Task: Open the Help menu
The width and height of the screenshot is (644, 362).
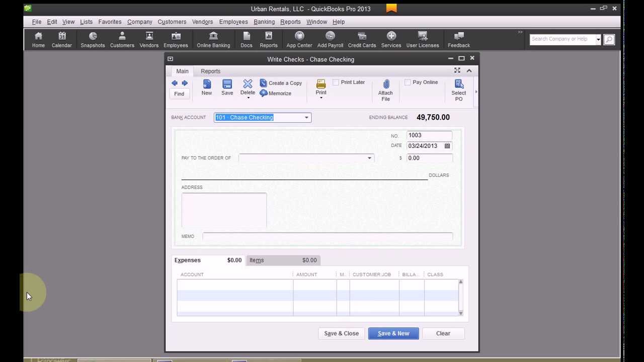Action: 339,22
